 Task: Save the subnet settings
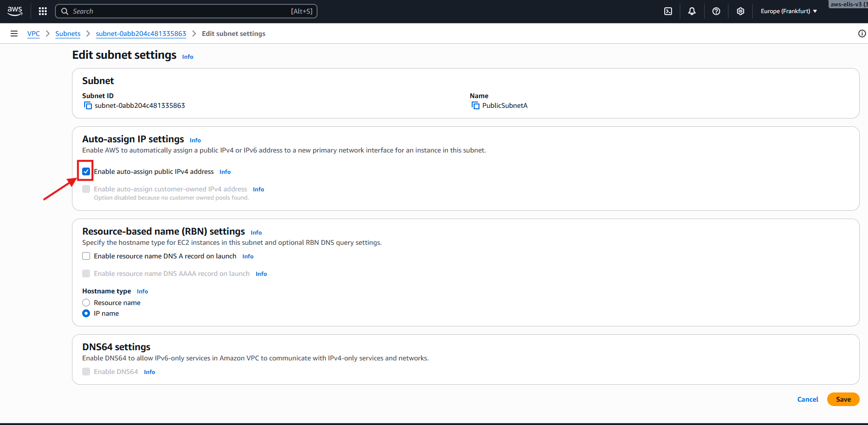[843, 399]
